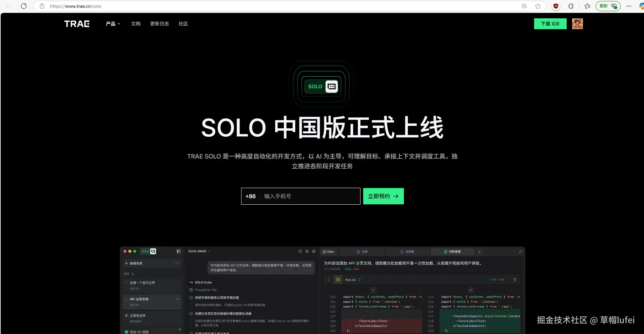The image size is (644, 334).
Task: Switch to the Flow tab
Action: pyautogui.click(x=328, y=252)
